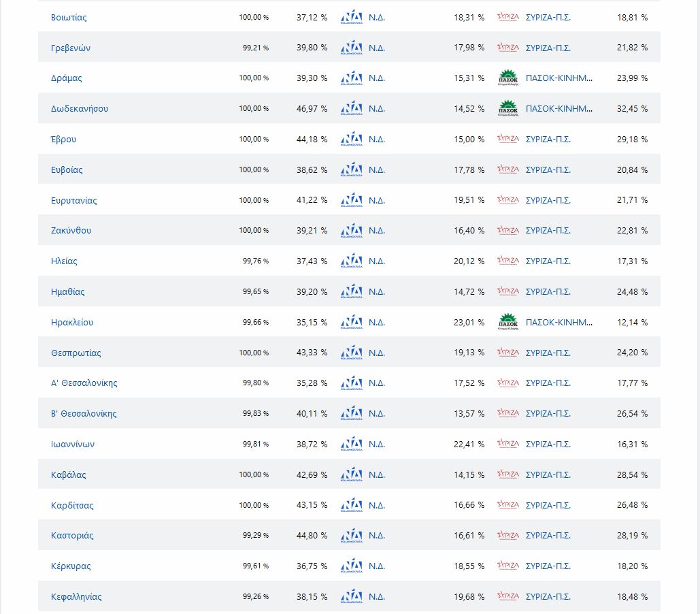
Task: Click the ΣΥΡΙΖΑ logo in the Έβρου row
Action: point(508,140)
